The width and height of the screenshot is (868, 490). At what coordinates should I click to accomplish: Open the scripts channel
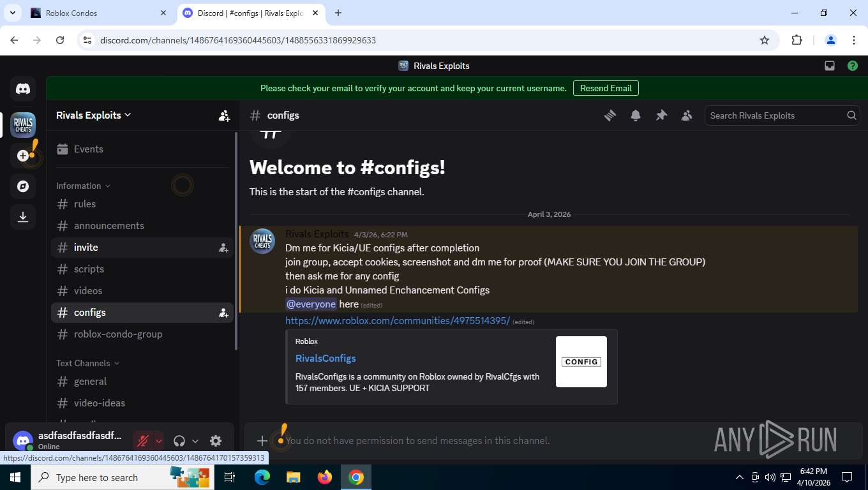pyautogui.click(x=141, y=269)
